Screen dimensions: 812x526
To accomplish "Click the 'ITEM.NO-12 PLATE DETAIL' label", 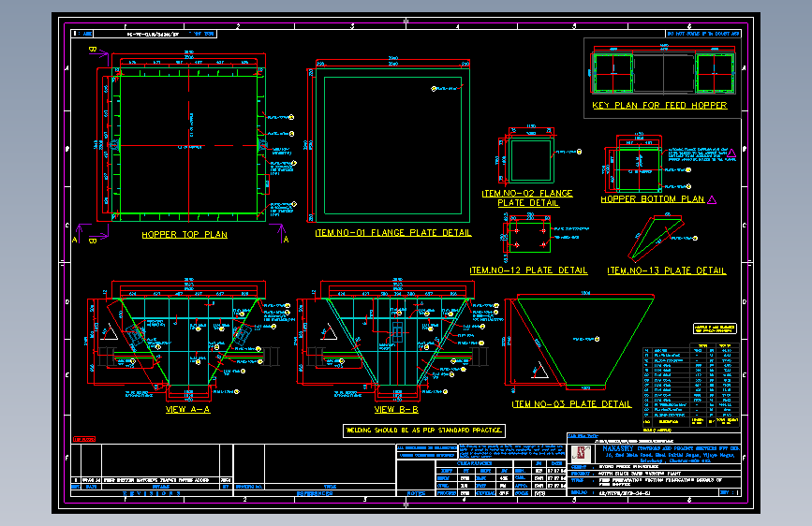I will tap(528, 270).
